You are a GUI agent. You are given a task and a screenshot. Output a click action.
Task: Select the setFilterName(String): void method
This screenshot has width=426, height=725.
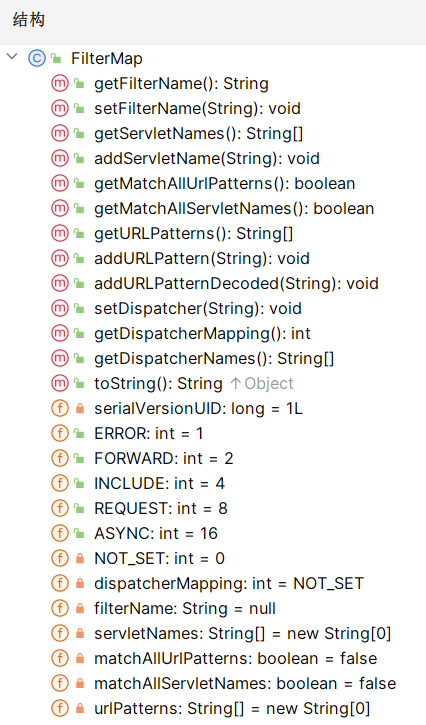click(x=198, y=109)
